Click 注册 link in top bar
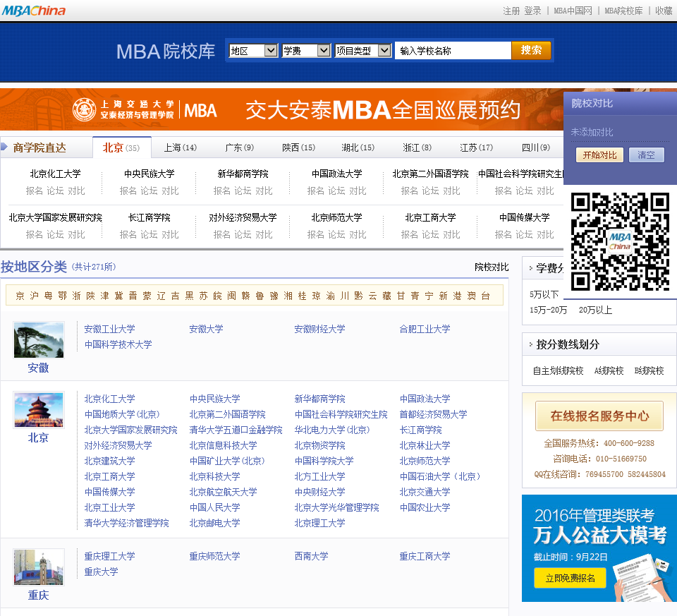The image size is (677, 616). click(x=511, y=11)
